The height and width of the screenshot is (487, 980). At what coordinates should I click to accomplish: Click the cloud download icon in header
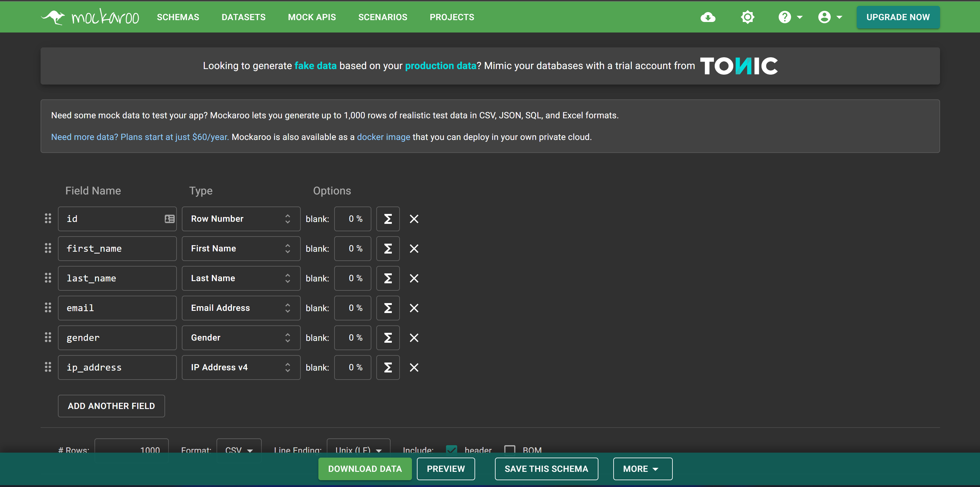[708, 17]
